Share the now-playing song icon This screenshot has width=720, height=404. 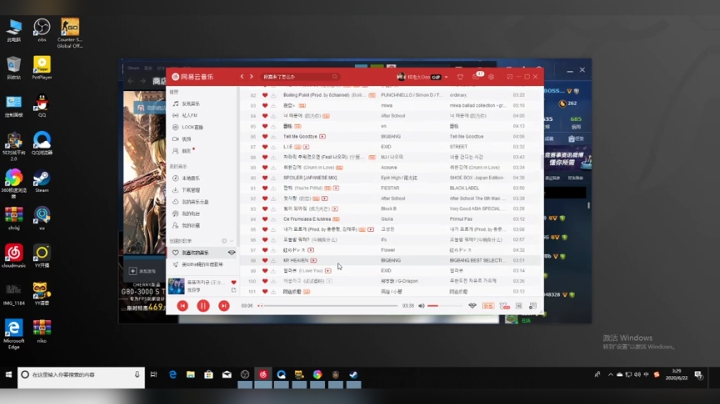[234, 290]
